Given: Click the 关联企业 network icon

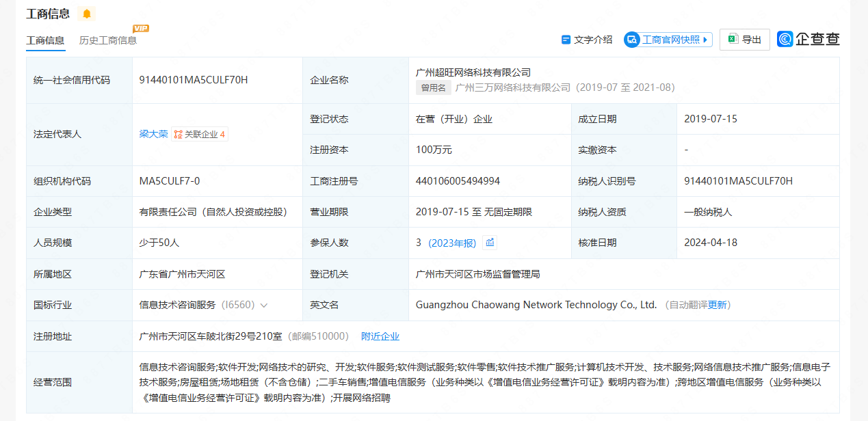Looking at the screenshot, I should tap(178, 135).
